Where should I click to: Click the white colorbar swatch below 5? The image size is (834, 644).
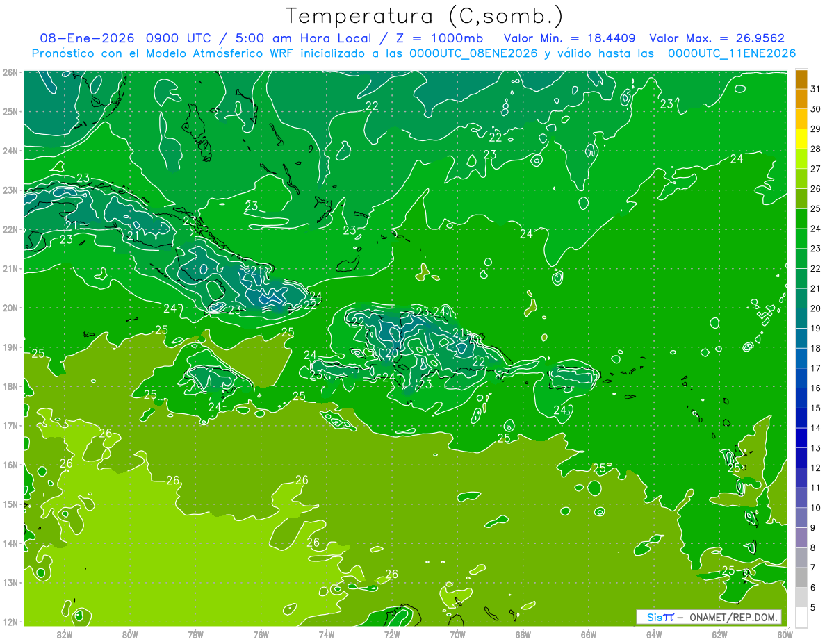(801, 617)
